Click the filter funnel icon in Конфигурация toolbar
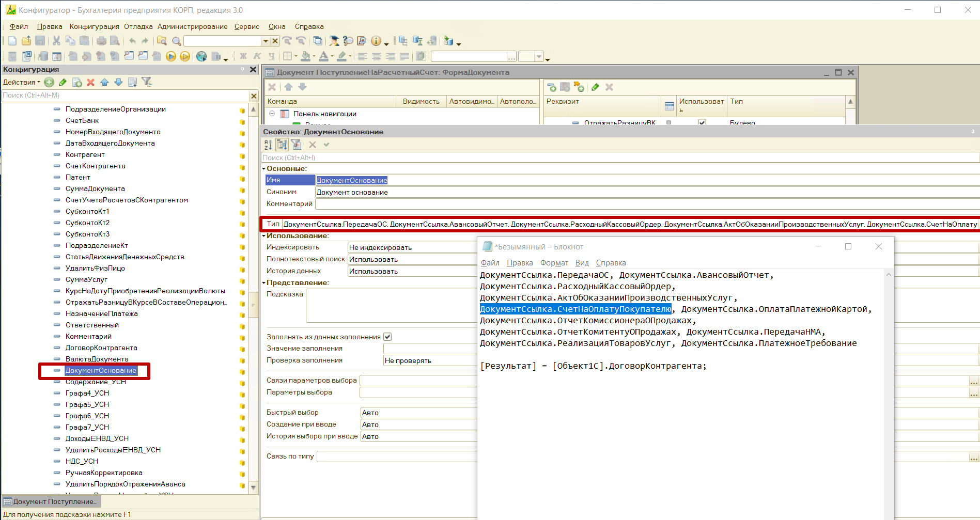Image resolution: width=980 pixels, height=520 pixels. (x=147, y=82)
